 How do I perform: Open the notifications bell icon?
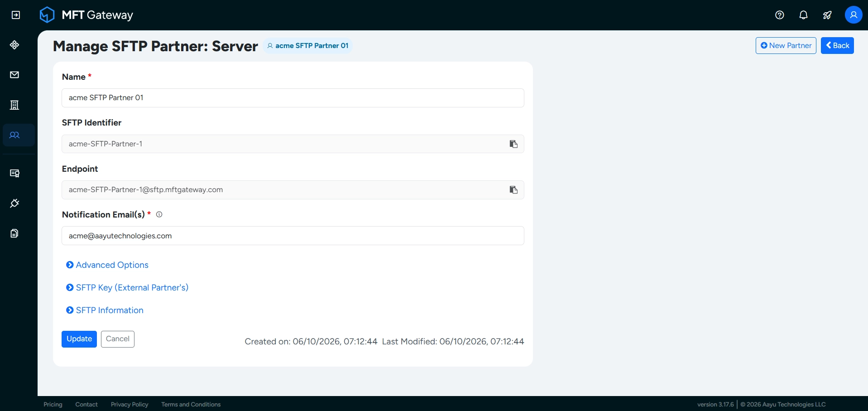tap(803, 15)
